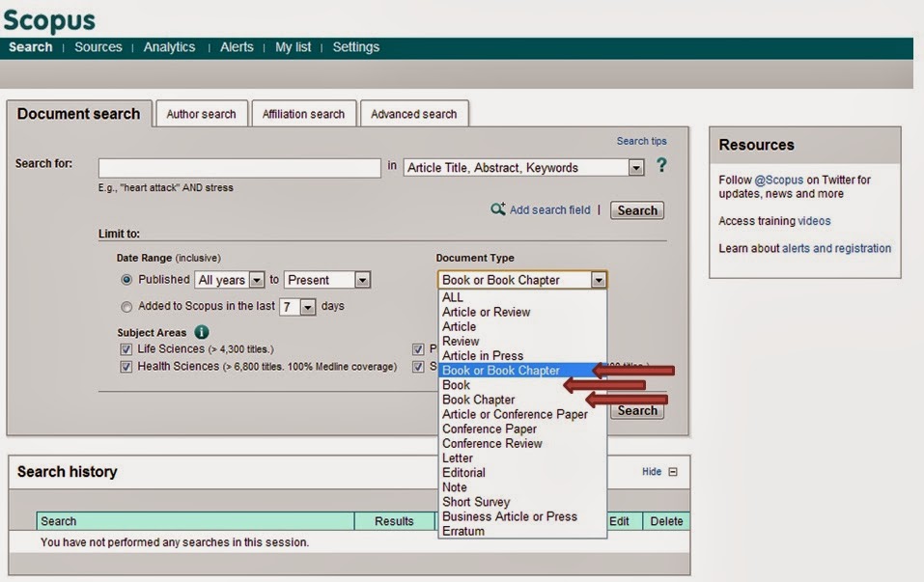This screenshot has height=582, width=924.
Task: Switch to the Author search tab
Action: (x=201, y=114)
